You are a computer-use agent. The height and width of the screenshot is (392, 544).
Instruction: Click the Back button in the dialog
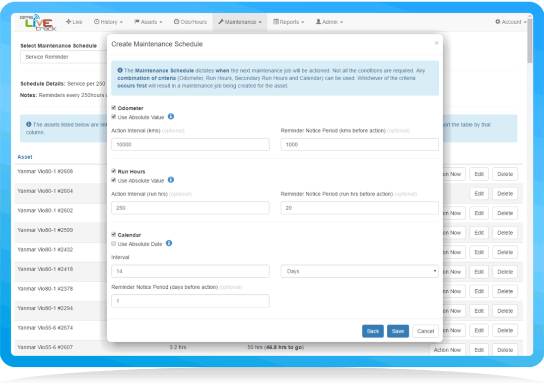[x=373, y=331]
